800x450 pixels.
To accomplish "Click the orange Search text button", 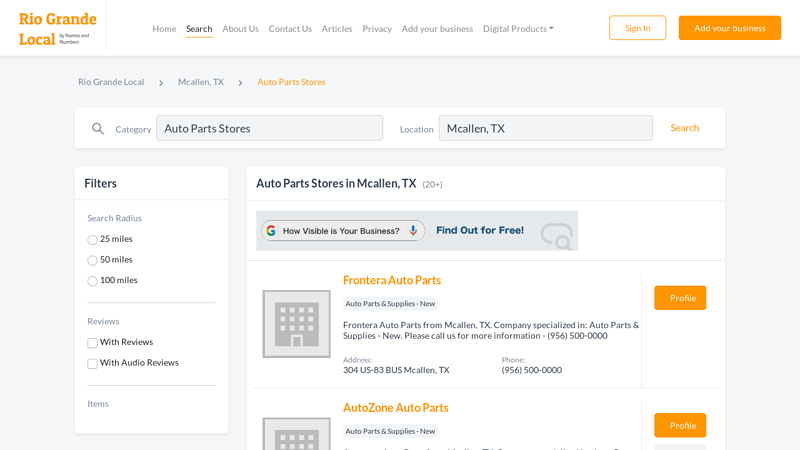I will [685, 128].
